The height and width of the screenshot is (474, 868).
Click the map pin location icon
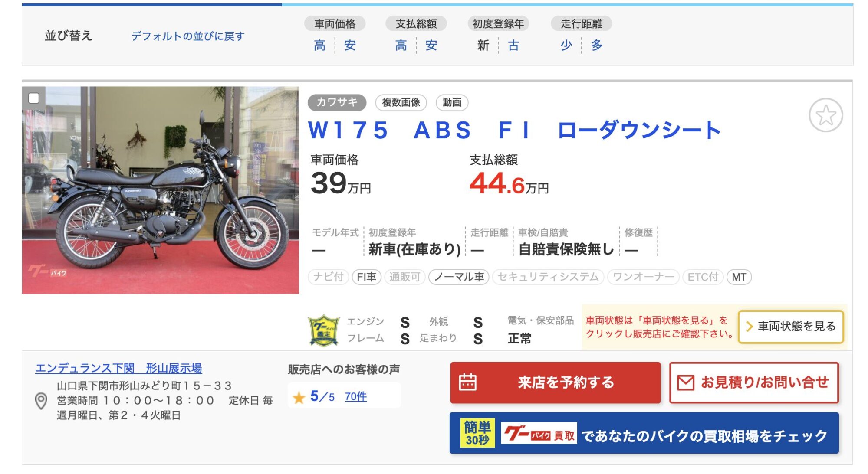[41, 401]
